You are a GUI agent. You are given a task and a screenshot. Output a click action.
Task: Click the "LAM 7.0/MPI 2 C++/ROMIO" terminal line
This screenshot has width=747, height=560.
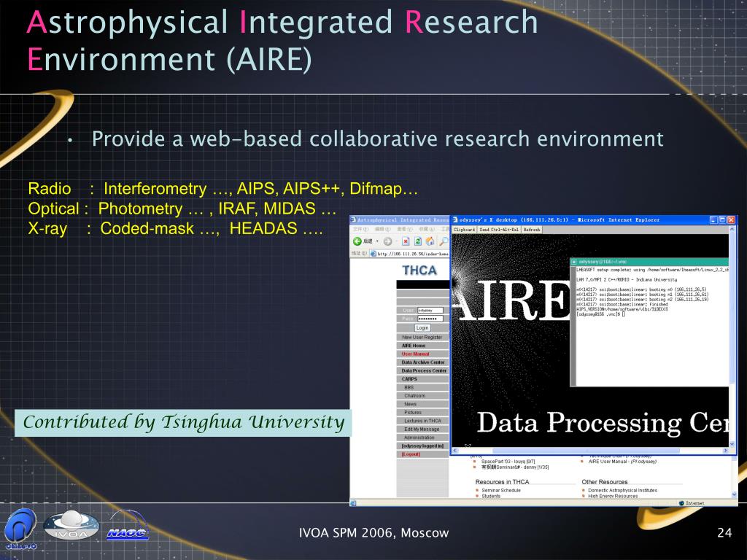tap(626, 279)
